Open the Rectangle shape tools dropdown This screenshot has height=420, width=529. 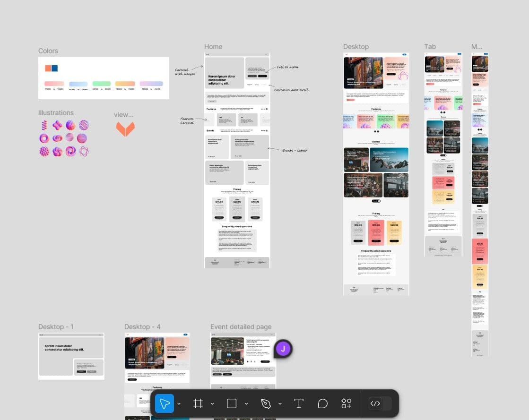click(246, 404)
